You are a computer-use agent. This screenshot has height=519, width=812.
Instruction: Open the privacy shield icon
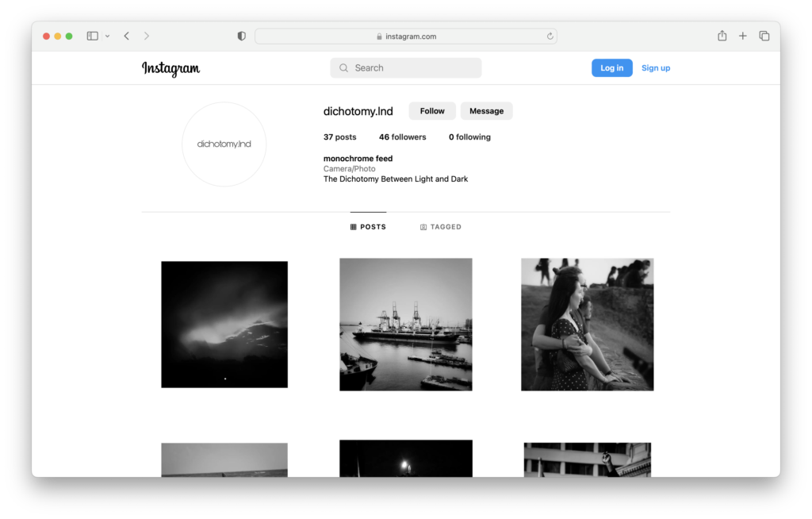click(241, 37)
